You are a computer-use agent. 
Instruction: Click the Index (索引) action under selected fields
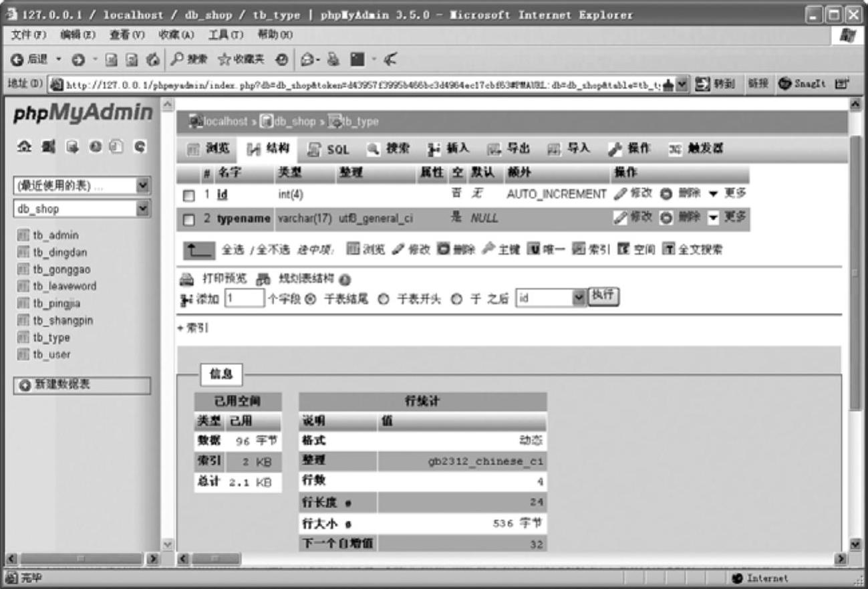592,250
